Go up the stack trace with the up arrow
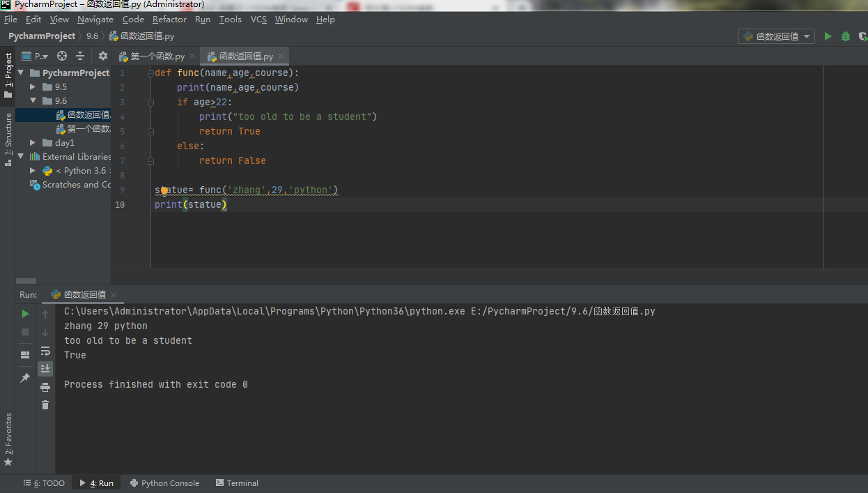This screenshot has width=868, height=493. [45, 314]
